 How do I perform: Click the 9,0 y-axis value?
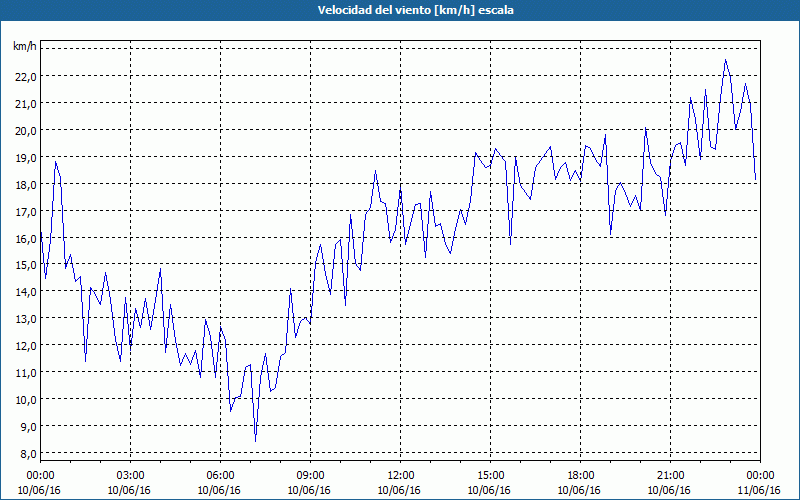click(x=29, y=427)
